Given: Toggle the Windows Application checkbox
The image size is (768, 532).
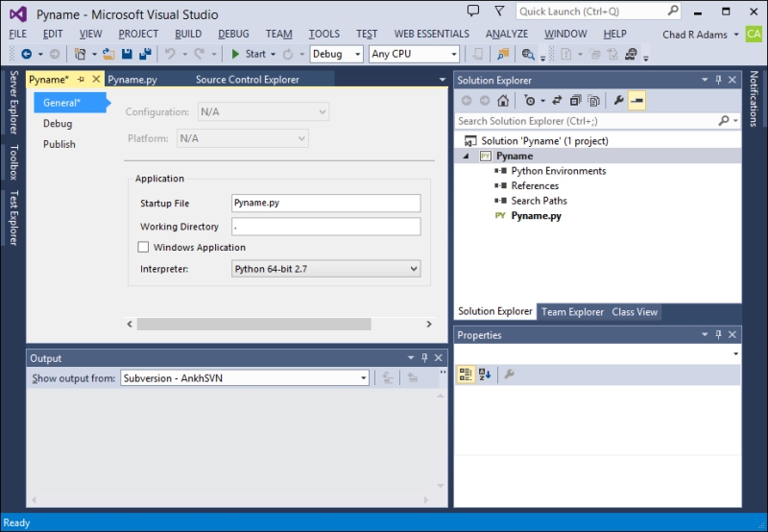Looking at the screenshot, I should (143, 247).
